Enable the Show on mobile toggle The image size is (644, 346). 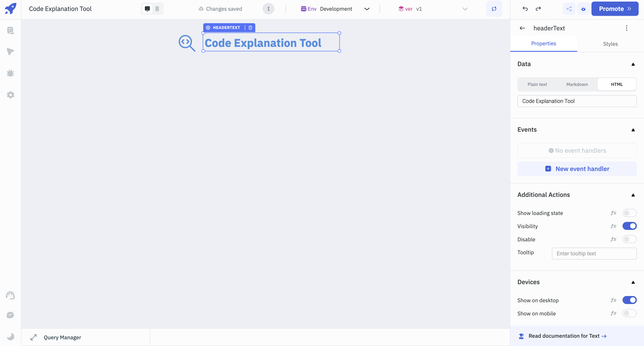click(x=629, y=313)
